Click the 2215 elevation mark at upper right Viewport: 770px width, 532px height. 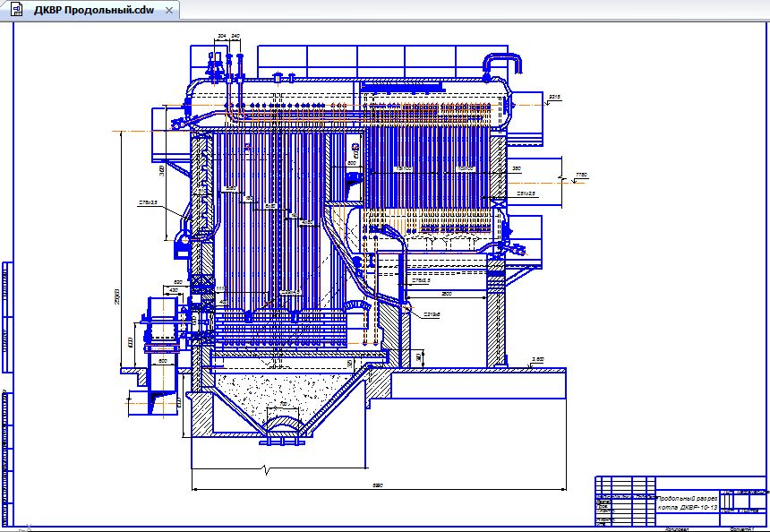pos(555,98)
